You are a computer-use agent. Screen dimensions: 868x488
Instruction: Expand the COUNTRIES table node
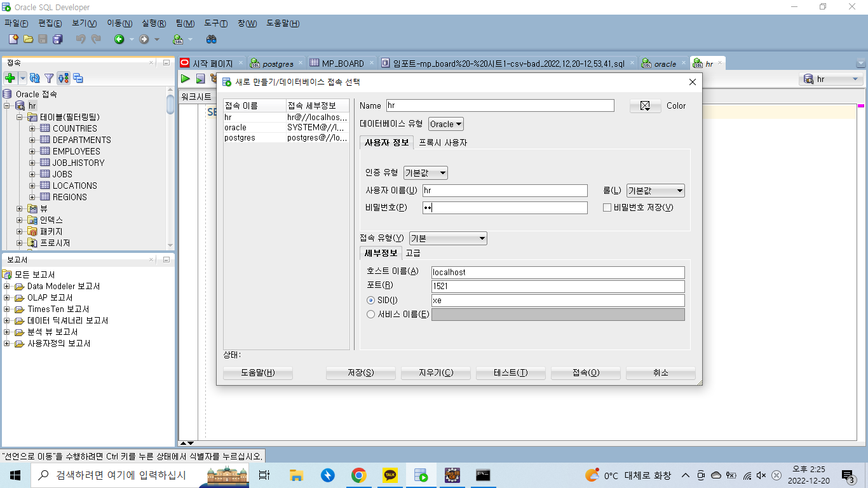coord(32,128)
